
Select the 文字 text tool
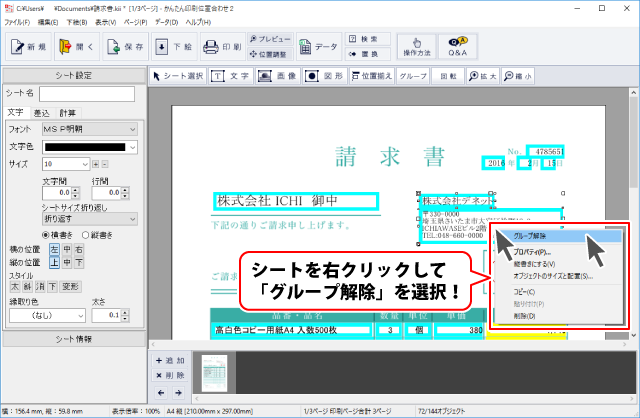click(231, 76)
